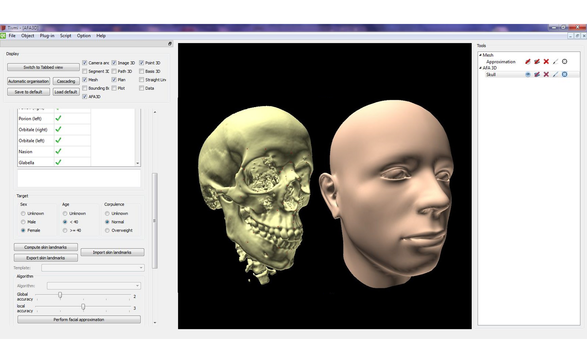Viewport: 587px width, 363px height.
Task: Click the application icon beside File menu
Action: [x=3, y=36]
